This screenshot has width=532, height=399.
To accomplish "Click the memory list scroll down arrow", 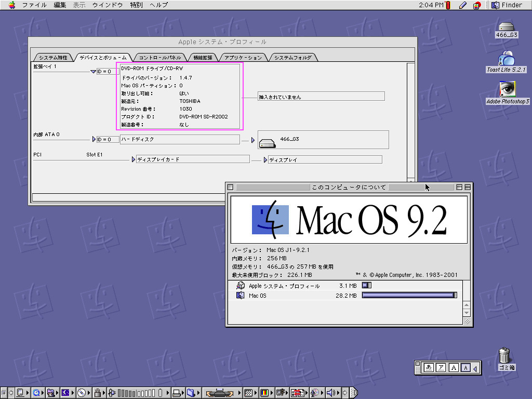I will [x=467, y=313].
